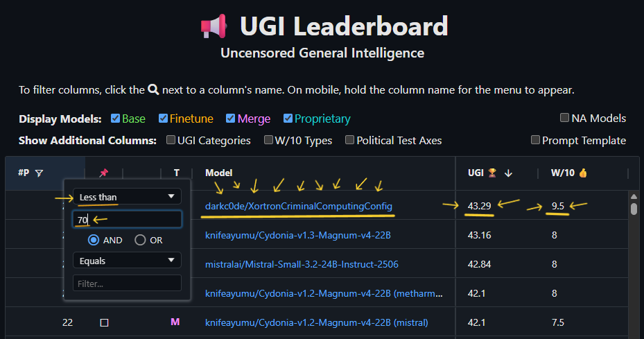This screenshot has width=644, height=339.
Task: Open the 'Equals' second condition dropdown
Action: (127, 260)
